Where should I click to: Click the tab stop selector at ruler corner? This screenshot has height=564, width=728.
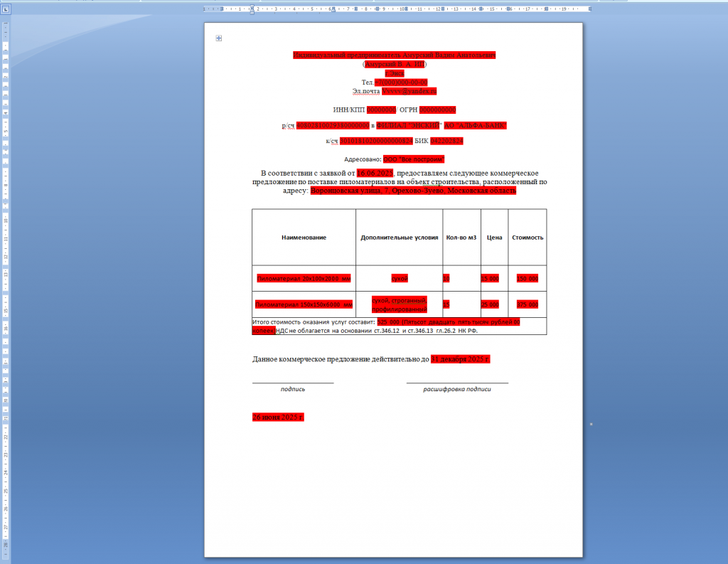6,9
